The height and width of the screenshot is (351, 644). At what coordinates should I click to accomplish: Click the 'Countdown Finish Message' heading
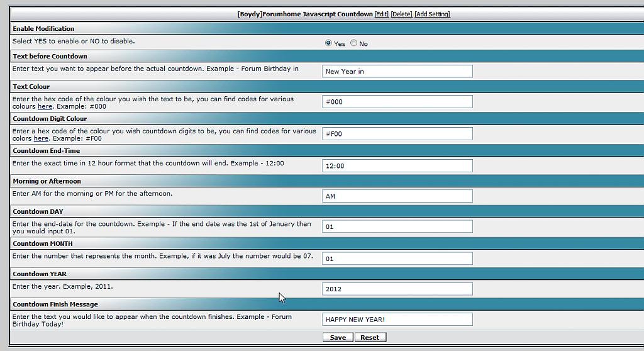(x=55, y=304)
